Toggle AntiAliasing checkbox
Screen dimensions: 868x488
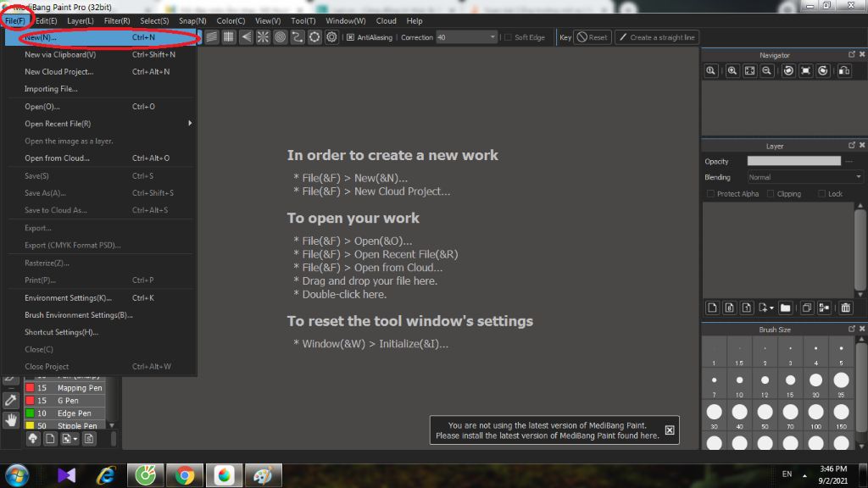click(350, 37)
